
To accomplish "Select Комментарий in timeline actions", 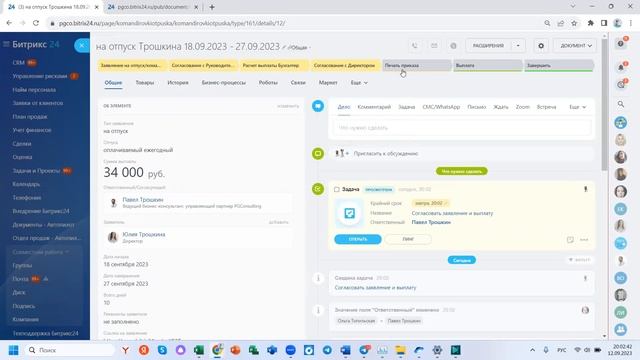I will click(374, 107).
